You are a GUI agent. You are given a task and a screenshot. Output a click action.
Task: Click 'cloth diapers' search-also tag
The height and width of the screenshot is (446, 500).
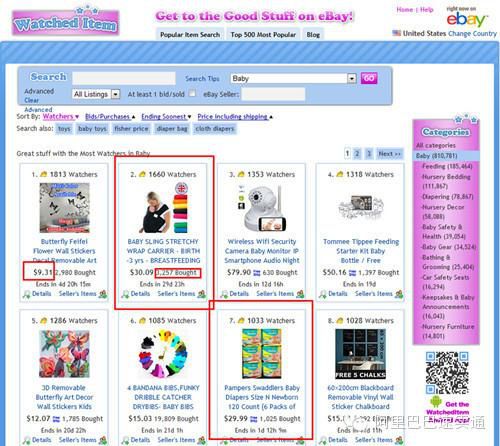tap(215, 129)
